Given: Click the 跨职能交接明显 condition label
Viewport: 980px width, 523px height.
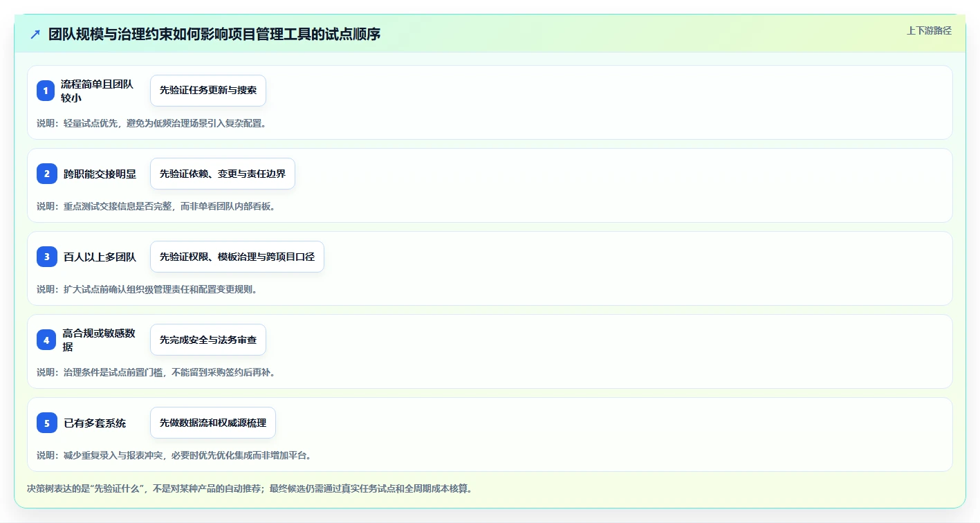Looking at the screenshot, I should [100, 174].
